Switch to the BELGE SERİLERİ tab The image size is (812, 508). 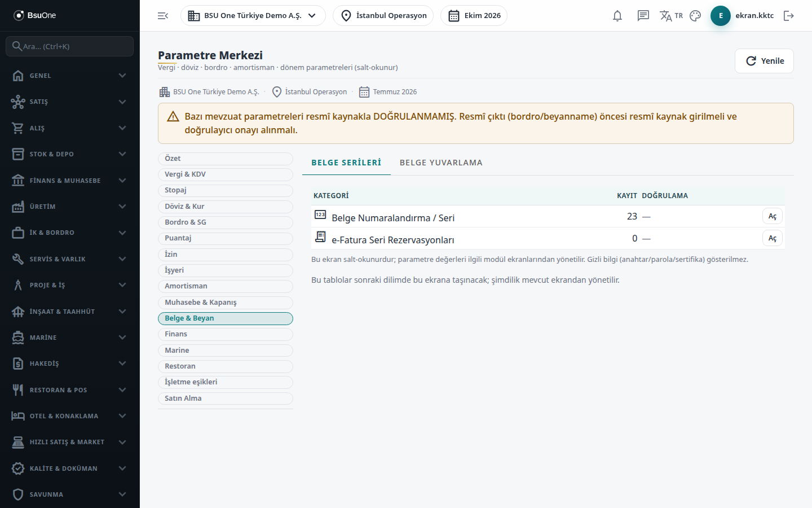pyautogui.click(x=346, y=163)
